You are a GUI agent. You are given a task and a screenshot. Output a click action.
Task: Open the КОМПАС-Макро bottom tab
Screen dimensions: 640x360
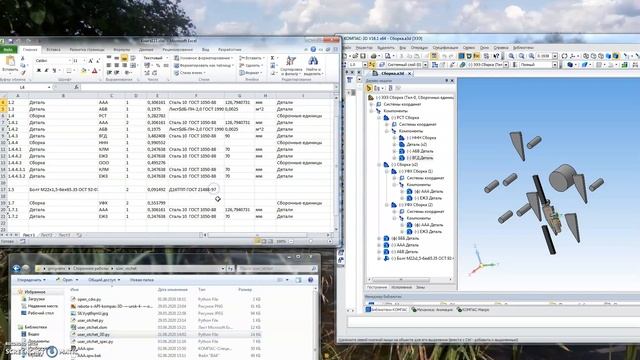[473, 310]
